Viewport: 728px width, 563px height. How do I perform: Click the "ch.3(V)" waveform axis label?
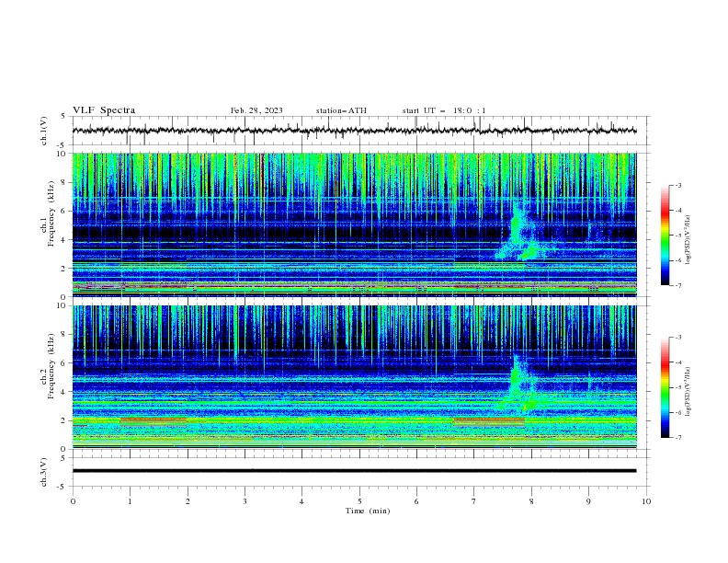tap(44, 472)
